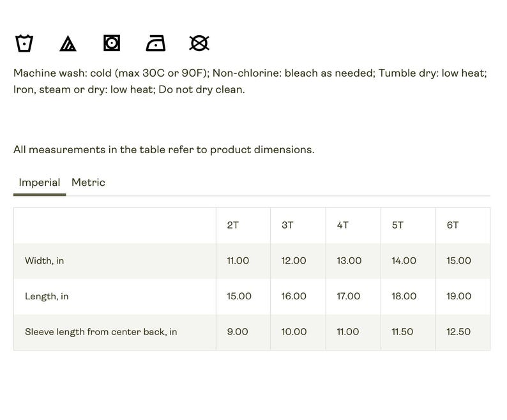Select the Length, in row label
Viewport: 507px width, 420px height.
tap(47, 296)
